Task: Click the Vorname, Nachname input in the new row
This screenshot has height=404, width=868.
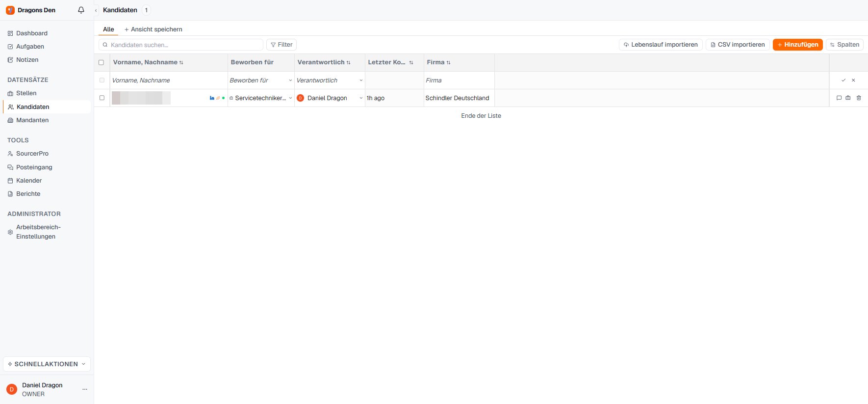Action: [169, 81]
